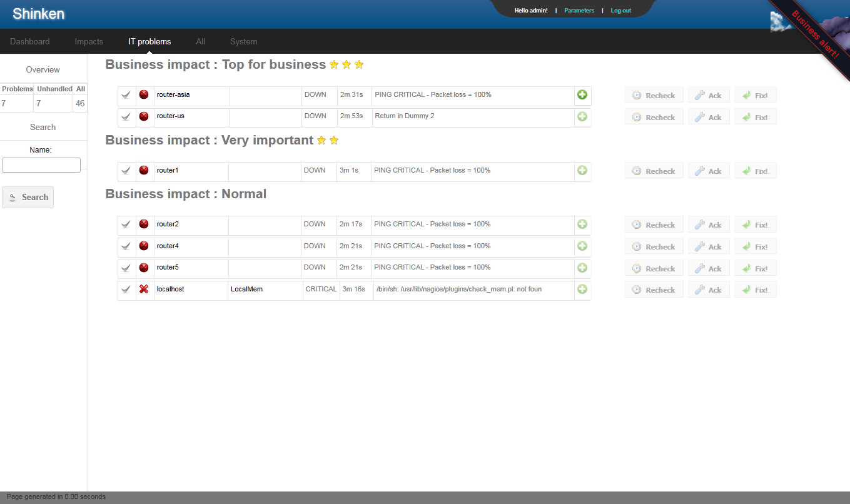Click the red DOWN status icon for router1
The image size is (850, 504).
tap(144, 170)
